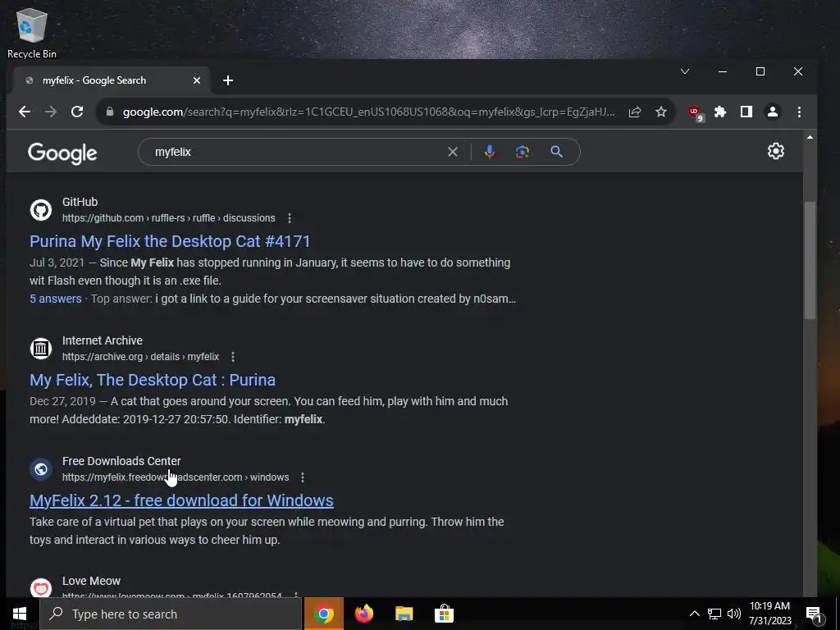Clear the search box with the X
Viewport: 840px width, 630px height.
pos(453,152)
